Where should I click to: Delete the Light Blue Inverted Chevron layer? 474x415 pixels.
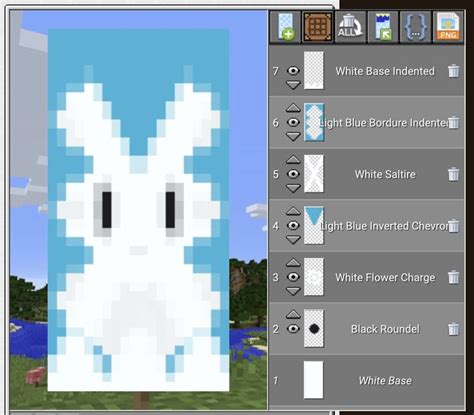[453, 226]
